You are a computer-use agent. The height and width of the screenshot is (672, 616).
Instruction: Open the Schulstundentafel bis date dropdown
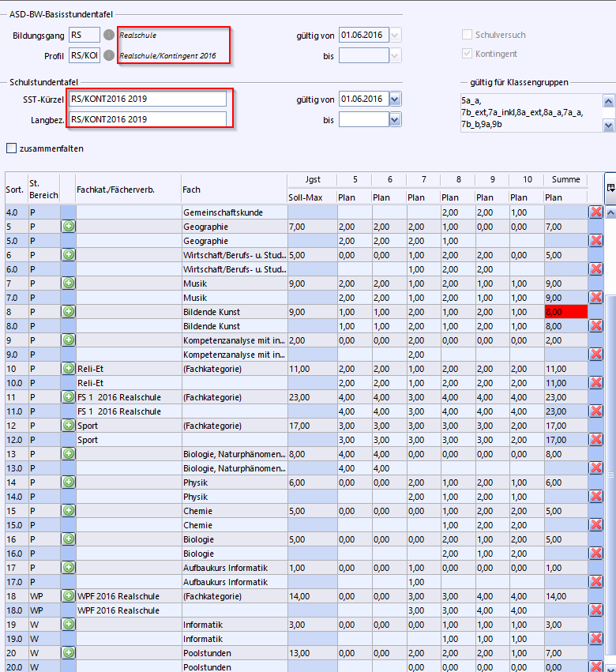point(395,120)
